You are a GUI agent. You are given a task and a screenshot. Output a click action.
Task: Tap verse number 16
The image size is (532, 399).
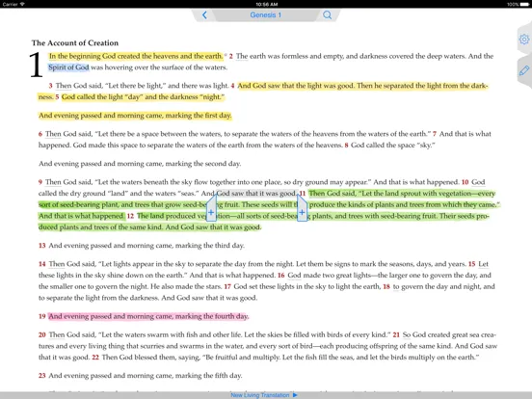point(280,276)
